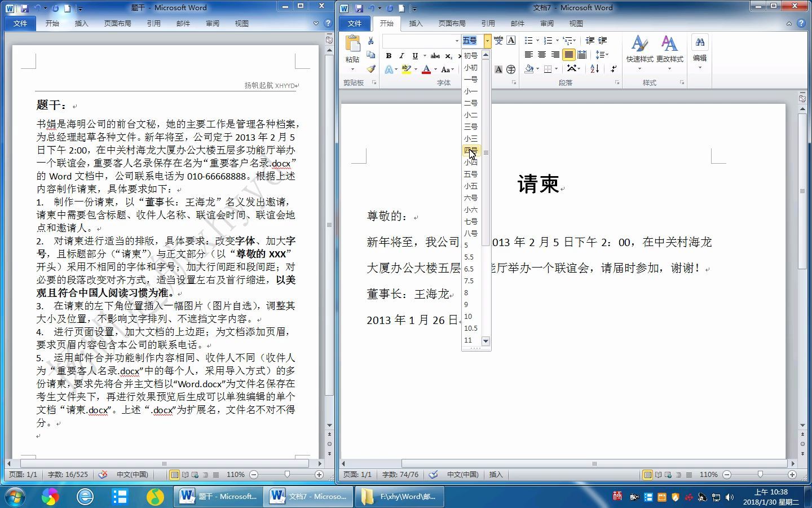This screenshot has height=508, width=812.
Task: Switch to 邮件 tab in 文档7 window
Action: click(517, 23)
